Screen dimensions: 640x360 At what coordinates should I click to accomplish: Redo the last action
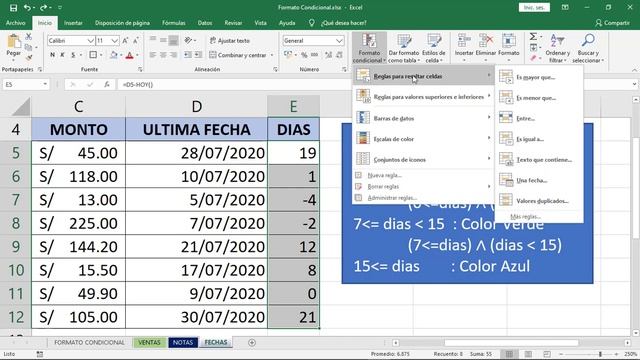point(43,7)
